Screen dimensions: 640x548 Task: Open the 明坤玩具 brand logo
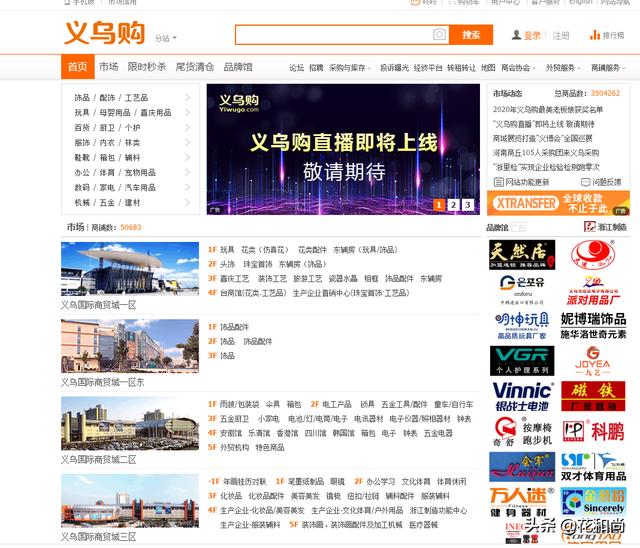522,326
